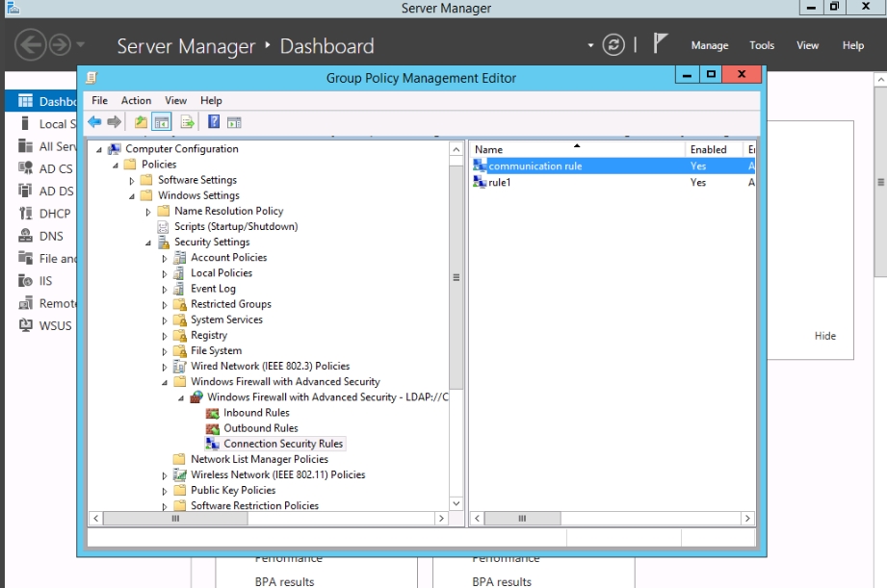This screenshot has width=887, height=588.
Task: Select the Event Log tree item
Action: [x=213, y=289]
